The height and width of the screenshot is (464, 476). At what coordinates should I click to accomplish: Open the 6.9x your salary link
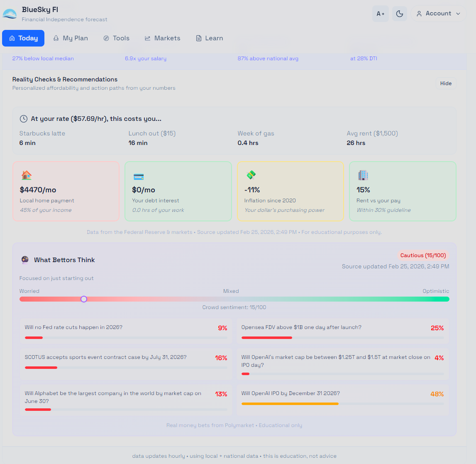coord(145,58)
